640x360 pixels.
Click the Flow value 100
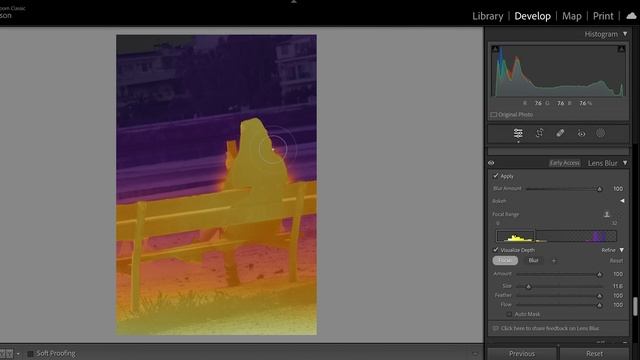618,305
